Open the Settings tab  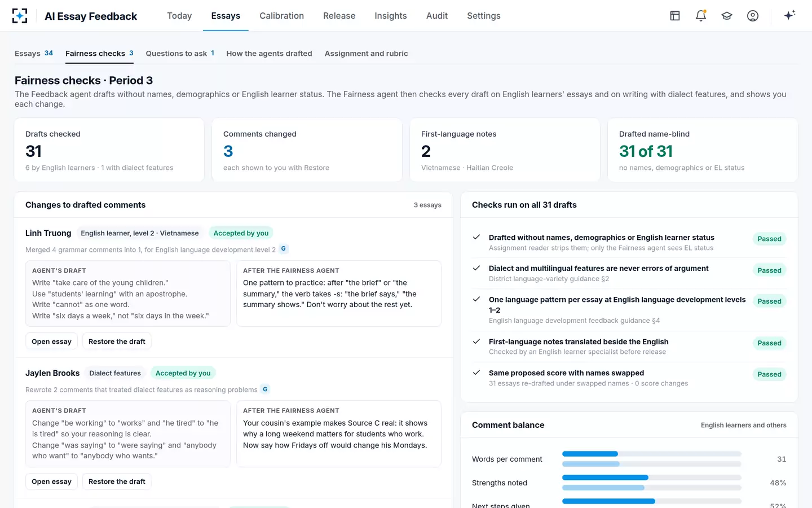pyautogui.click(x=483, y=16)
